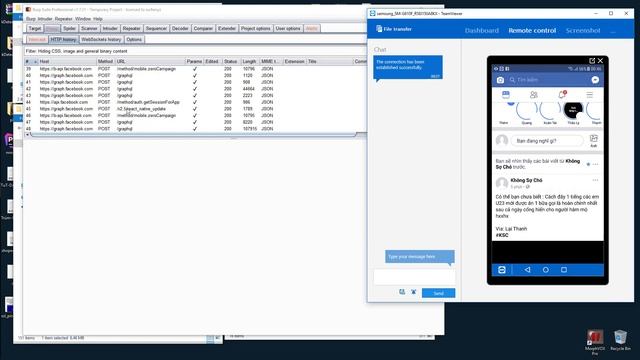Open Quang's story circle
Image resolution: width=640 pixels, height=360 pixels.
coord(527,112)
